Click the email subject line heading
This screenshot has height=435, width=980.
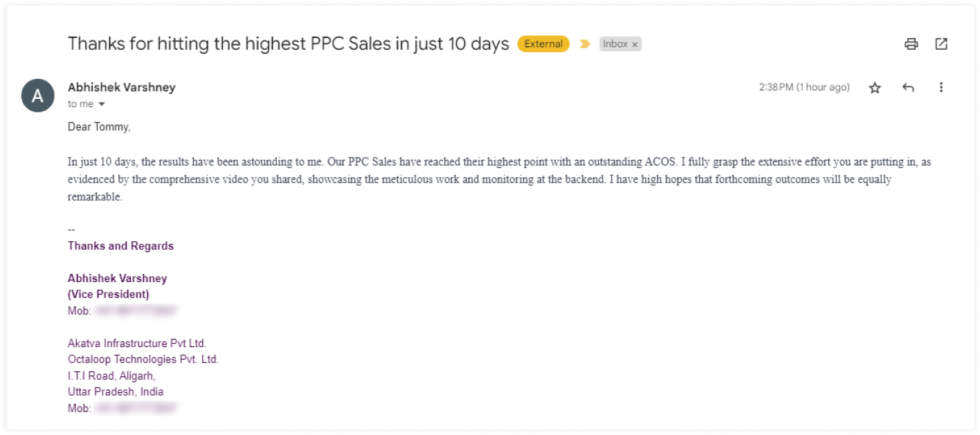[x=288, y=44]
